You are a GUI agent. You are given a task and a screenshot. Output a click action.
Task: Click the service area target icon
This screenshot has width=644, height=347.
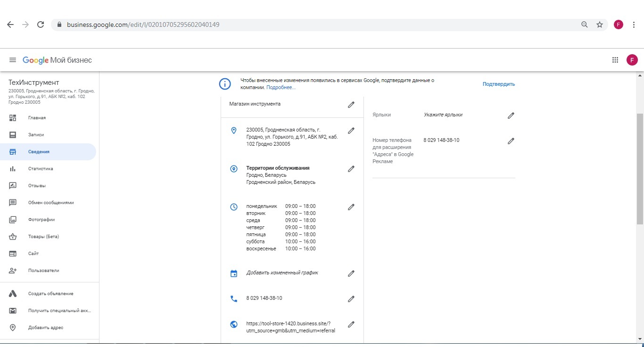[233, 169]
